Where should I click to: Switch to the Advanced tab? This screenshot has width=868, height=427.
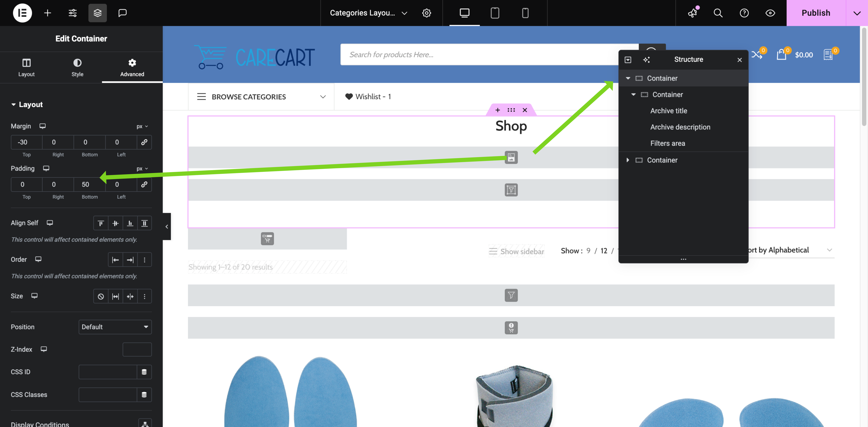pos(132,67)
